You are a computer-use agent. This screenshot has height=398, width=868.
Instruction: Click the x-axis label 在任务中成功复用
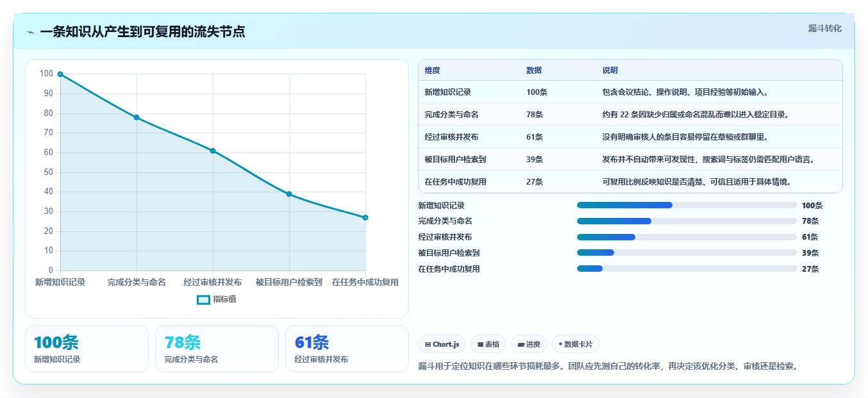click(x=365, y=283)
